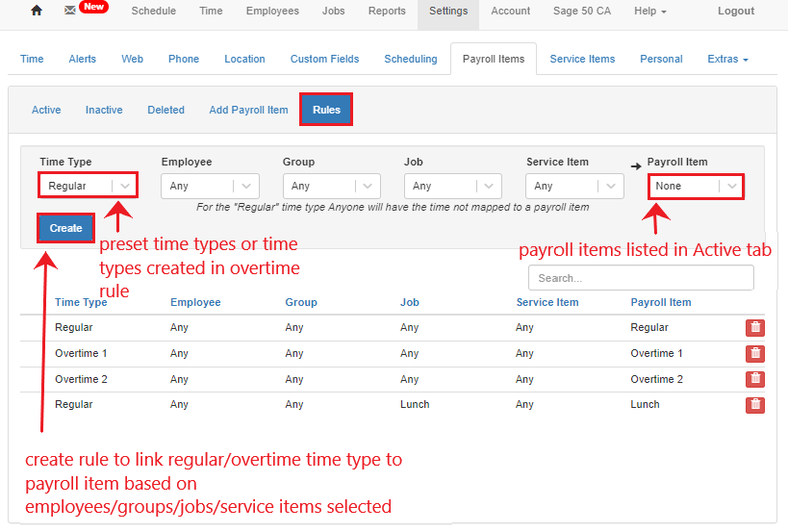This screenshot has width=788, height=532.
Task: Expand the Help menu
Action: (649, 11)
